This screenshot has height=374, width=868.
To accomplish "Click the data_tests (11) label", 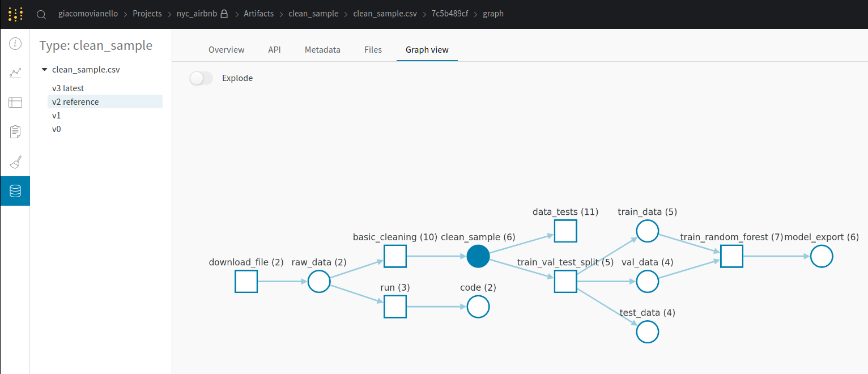I will click(x=565, y=212).
